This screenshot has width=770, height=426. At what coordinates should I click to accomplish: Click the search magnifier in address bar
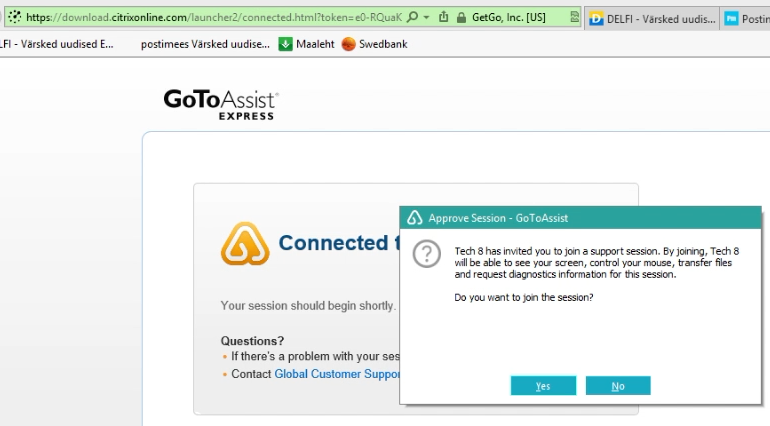click(413, 17)
